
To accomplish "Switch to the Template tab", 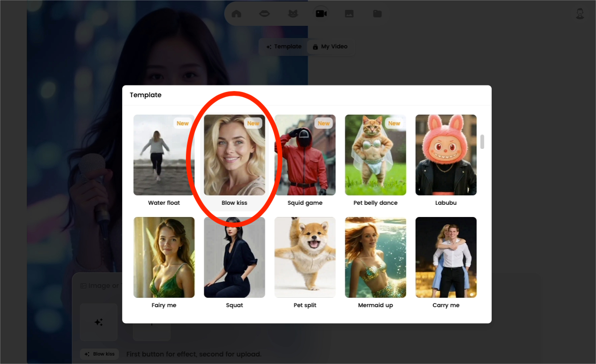I will pos(284,46).
